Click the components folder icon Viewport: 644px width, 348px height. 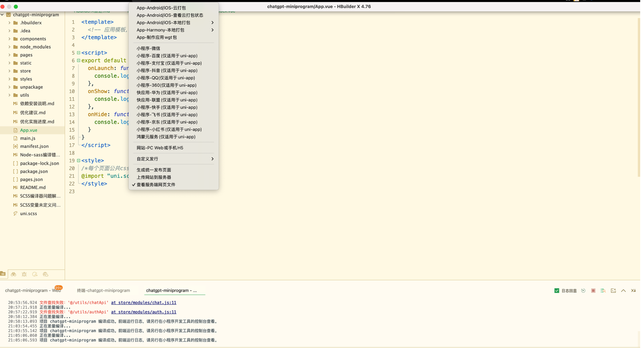click(x=16, y=39)
